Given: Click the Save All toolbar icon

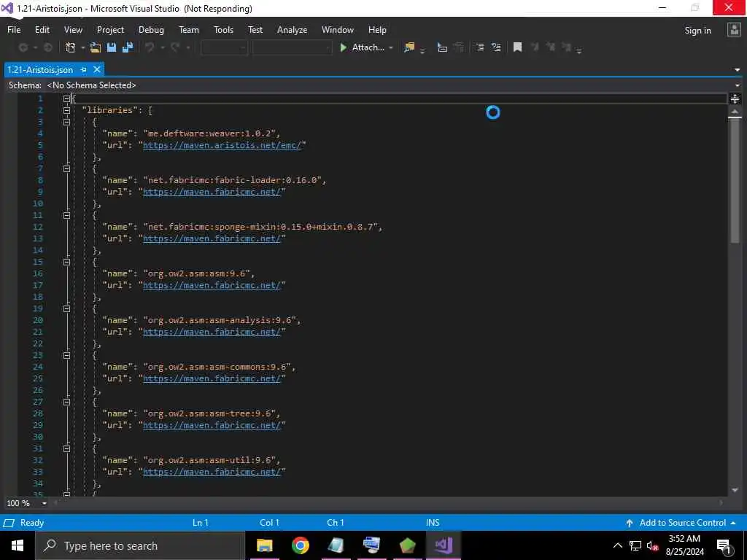Looking at the screenshot, I should [128, 47].
